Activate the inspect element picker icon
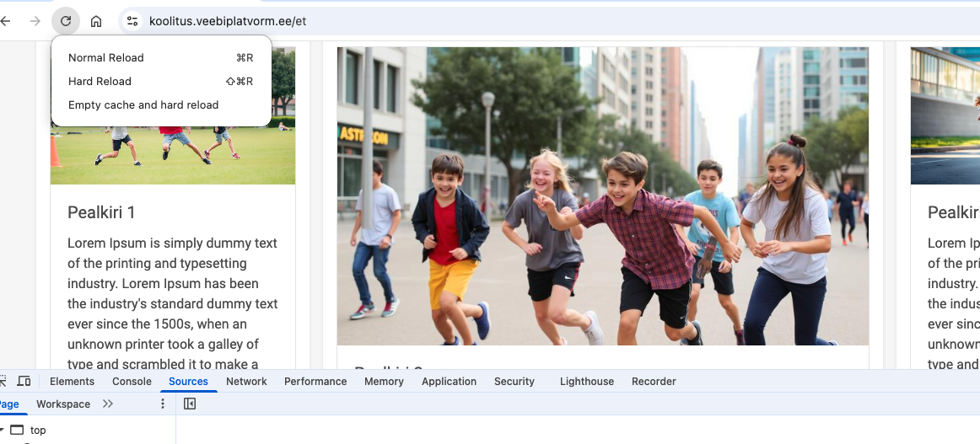The height and width of the screenshot is (444, 980). (x=3, y=382)
